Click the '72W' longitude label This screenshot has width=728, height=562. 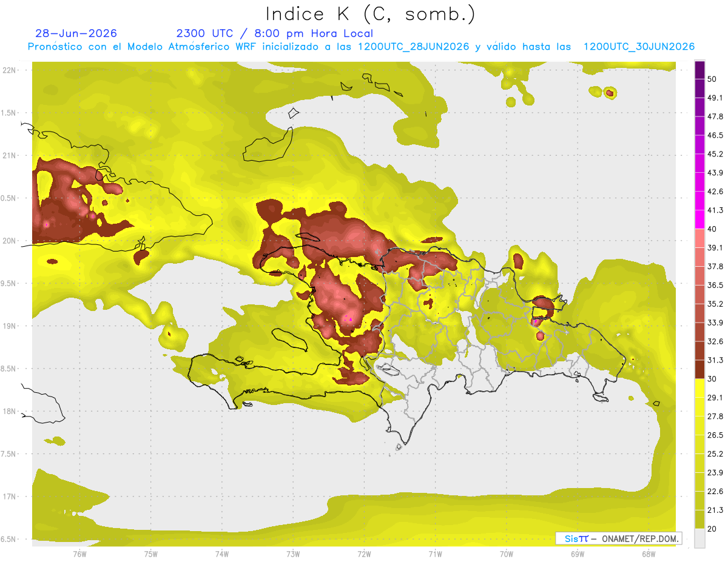(x=364, y=554)
